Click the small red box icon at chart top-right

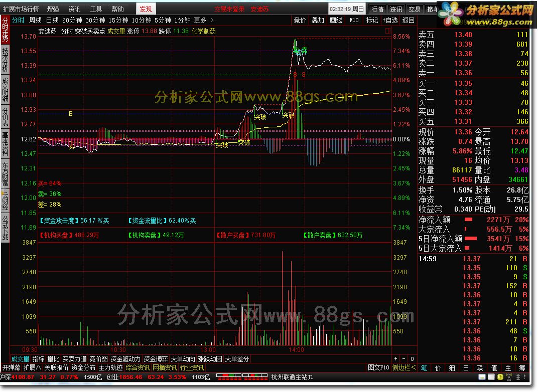[x=388, y=31]
